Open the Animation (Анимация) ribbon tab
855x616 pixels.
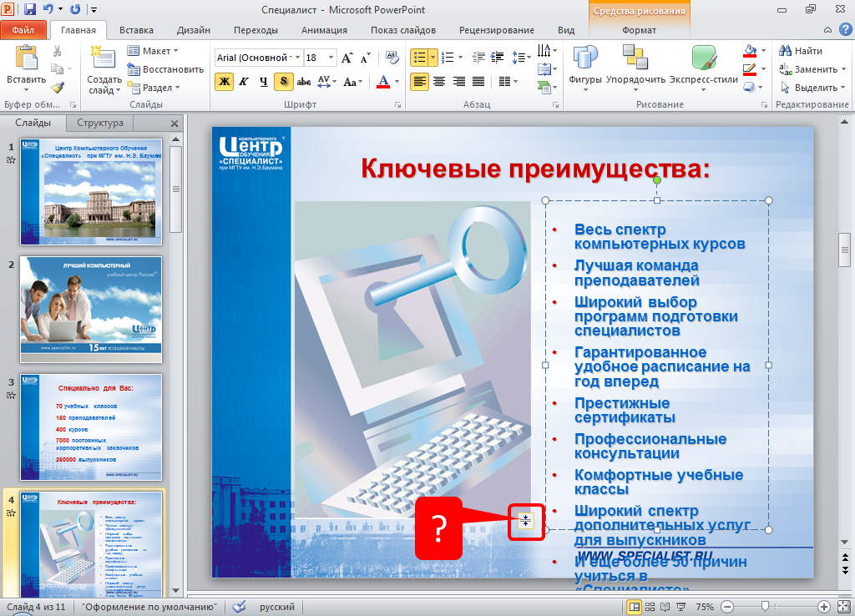point(325,30)
